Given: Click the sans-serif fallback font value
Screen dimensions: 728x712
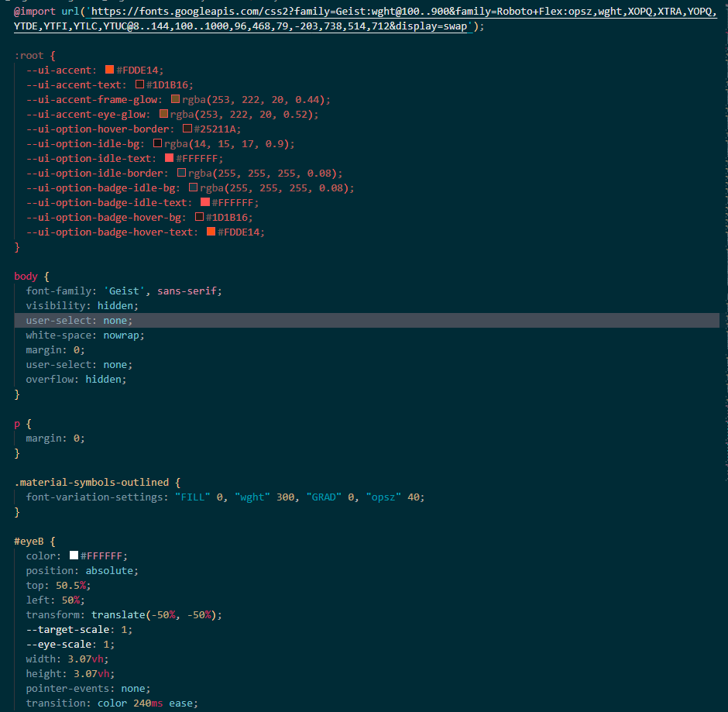Looking at the screenshot, I should (187, 291).
